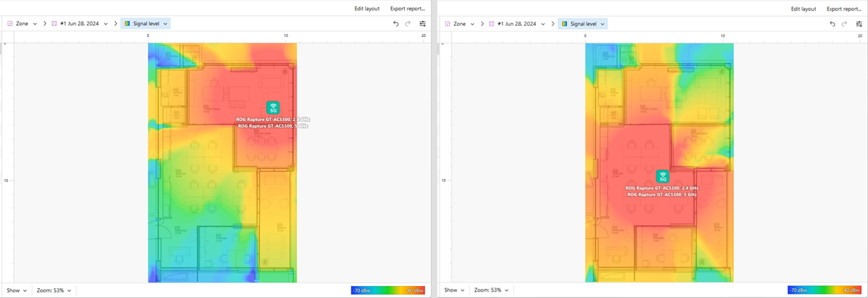Image resolution: width=868 pixels, height=298 pixels.
Task: Click the dBm color scale legend in right pane
Action: click(824, 290)
